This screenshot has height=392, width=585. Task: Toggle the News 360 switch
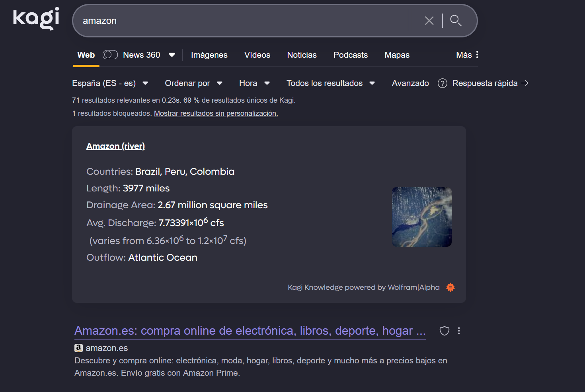coord(110,55)
